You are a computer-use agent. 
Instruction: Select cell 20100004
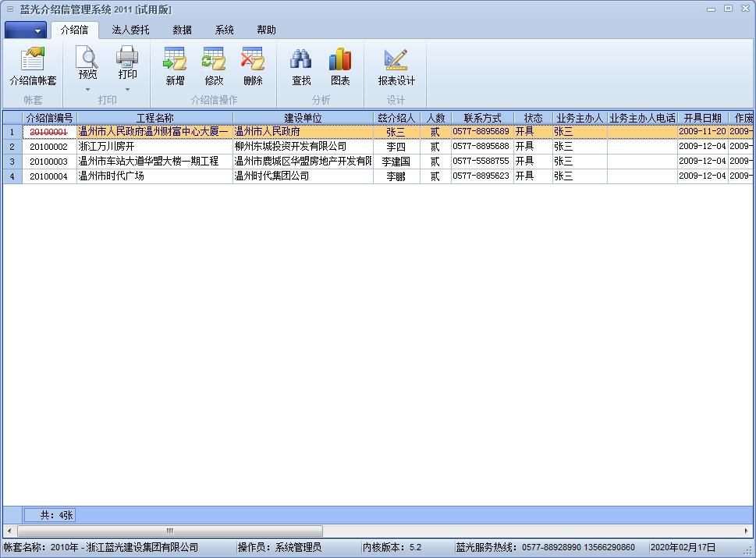(49, 176)
